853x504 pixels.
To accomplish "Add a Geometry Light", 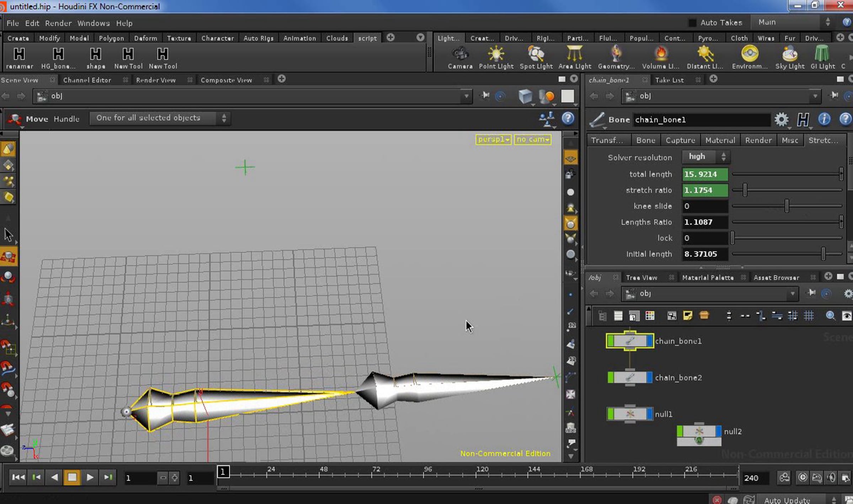I will point(616,58).
